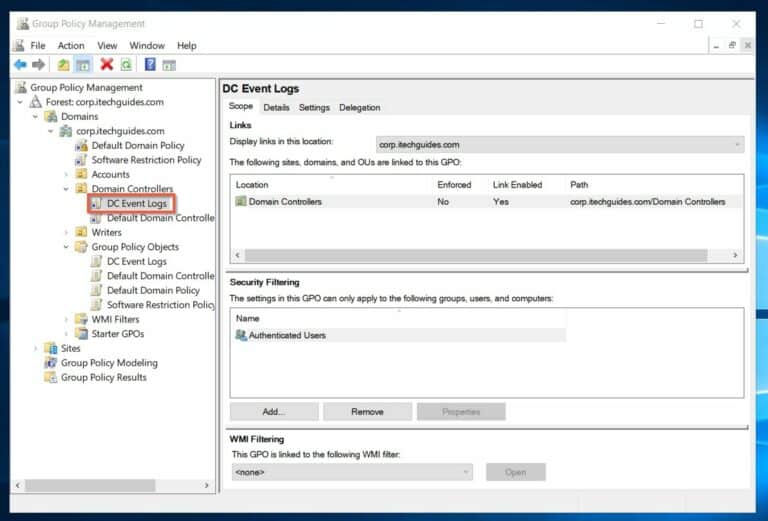
Task: Expand the Sites node
Action: coord(35,348)
